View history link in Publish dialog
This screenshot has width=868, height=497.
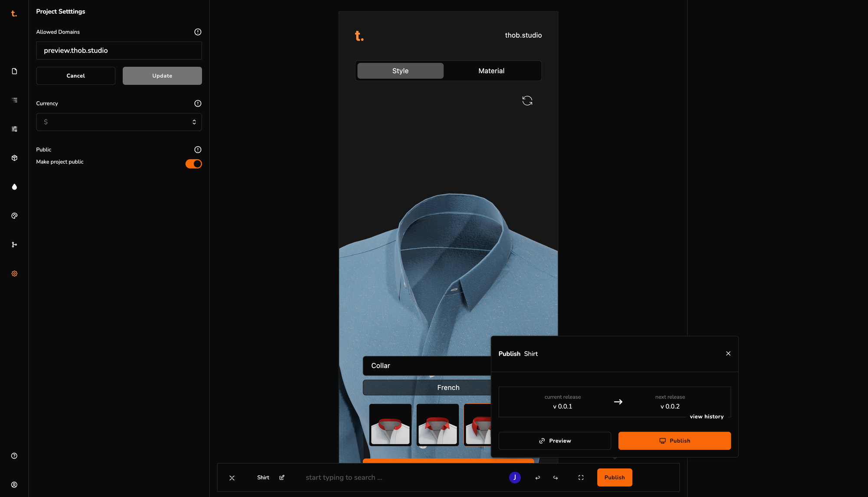pyautogui.click(x=707, y=416)
